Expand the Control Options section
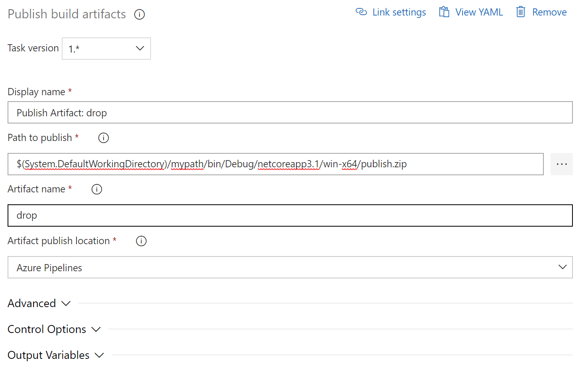588x376 pixels. (54, 329)
